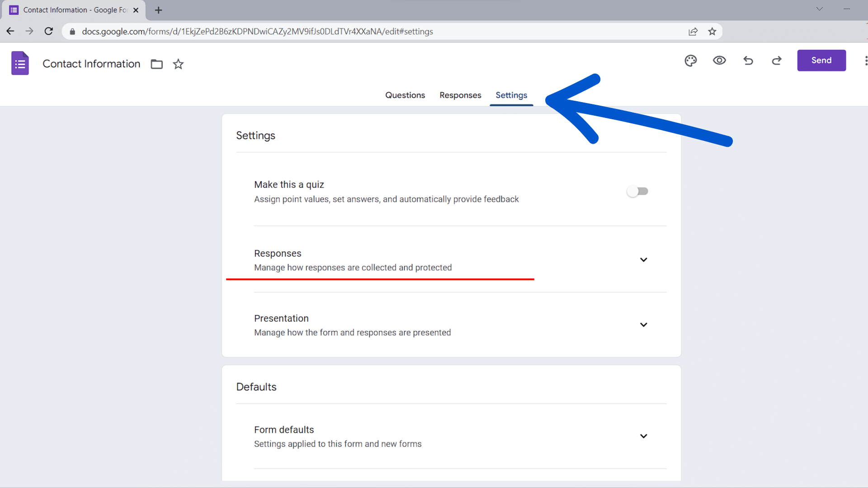Bookmark this page in the browser
This screenshot has height=488, width=868.
pyautogui.click(x=712, y=31)
